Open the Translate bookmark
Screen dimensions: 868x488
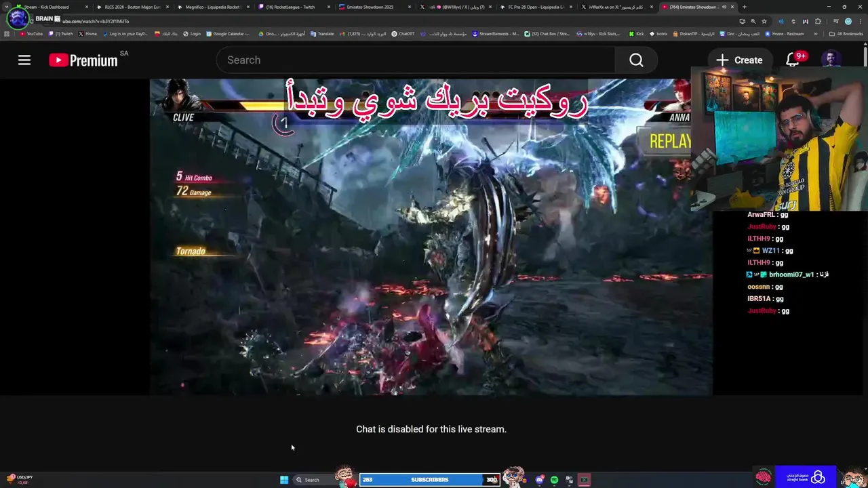point(323,33)
